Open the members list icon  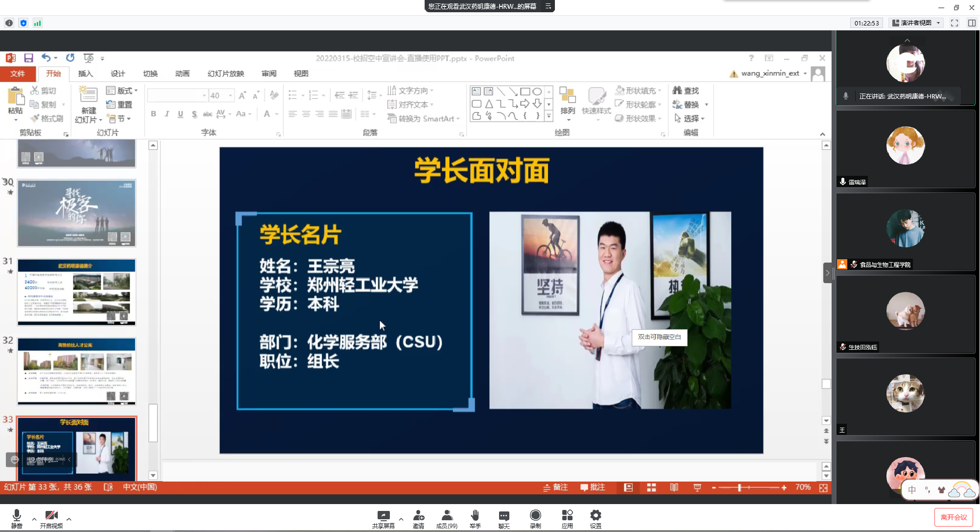(x=447, y=516)
